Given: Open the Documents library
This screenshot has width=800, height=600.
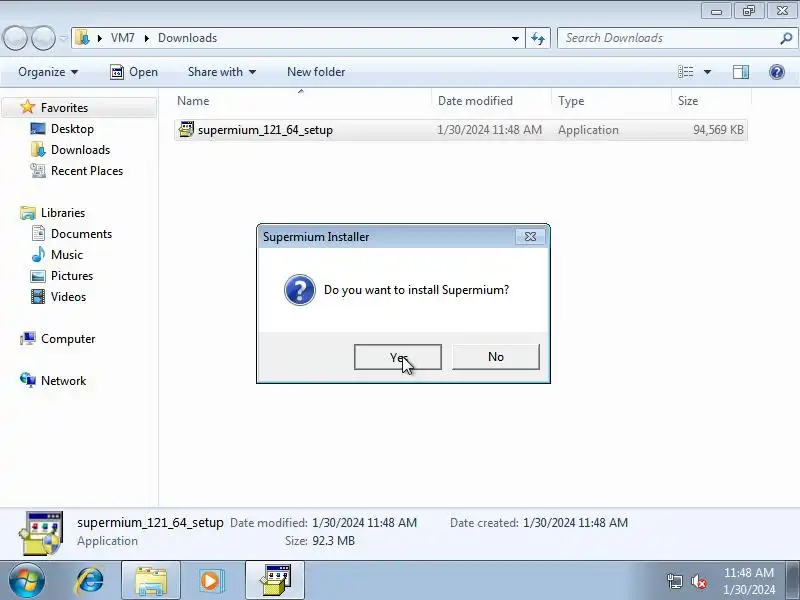Looking at the screenshot, I should 81,234.
